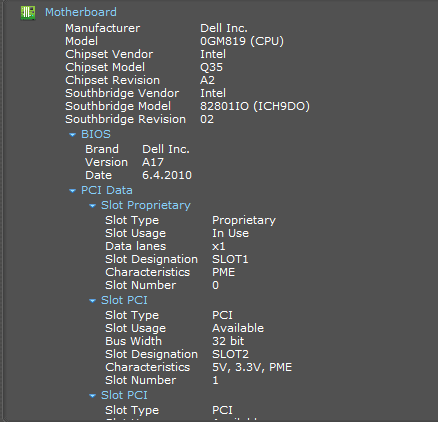Click the Manufacturer value Dell Inc.
The height and width of the screenshot is (422, 438).
[224, 28]
